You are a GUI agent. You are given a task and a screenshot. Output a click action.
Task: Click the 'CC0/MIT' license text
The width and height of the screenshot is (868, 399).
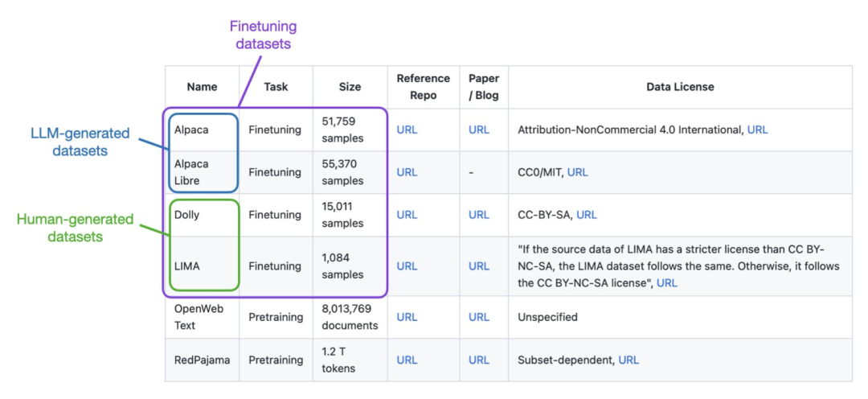coord(542,172)
